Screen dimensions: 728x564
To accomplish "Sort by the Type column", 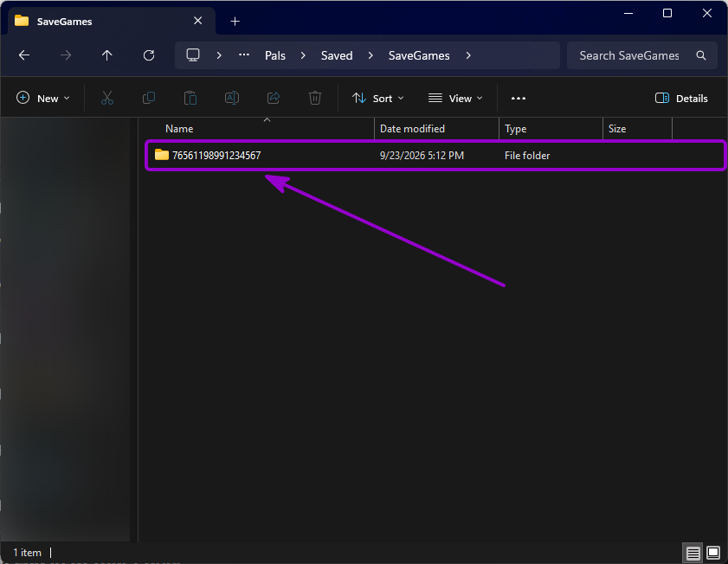I will click(x=515, y=129).
